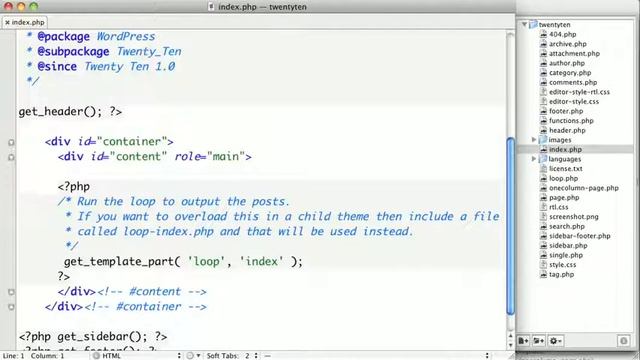Open loop.php in the project drawer

coord(563,178)
